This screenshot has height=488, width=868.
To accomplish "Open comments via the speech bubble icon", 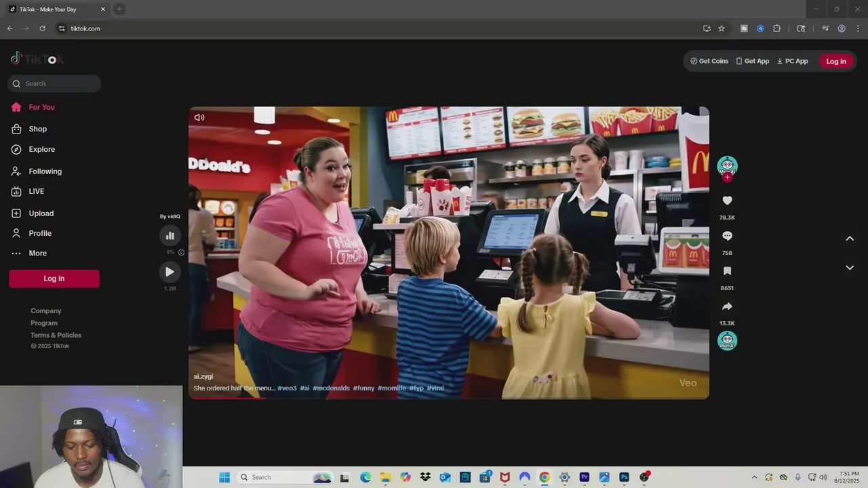I will (727, 236).
